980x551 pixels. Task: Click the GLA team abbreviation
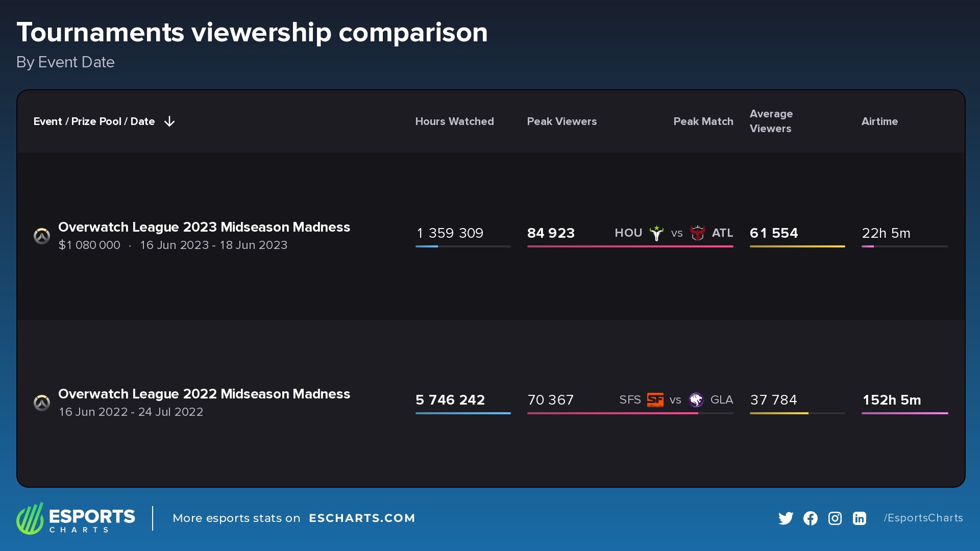pyautogui.click(x=722, y=400)
